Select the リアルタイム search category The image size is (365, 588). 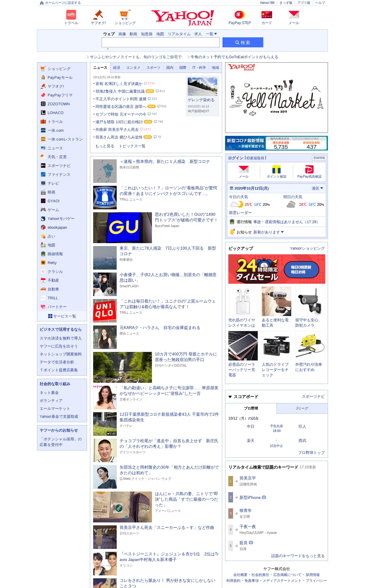pos(179,34)
